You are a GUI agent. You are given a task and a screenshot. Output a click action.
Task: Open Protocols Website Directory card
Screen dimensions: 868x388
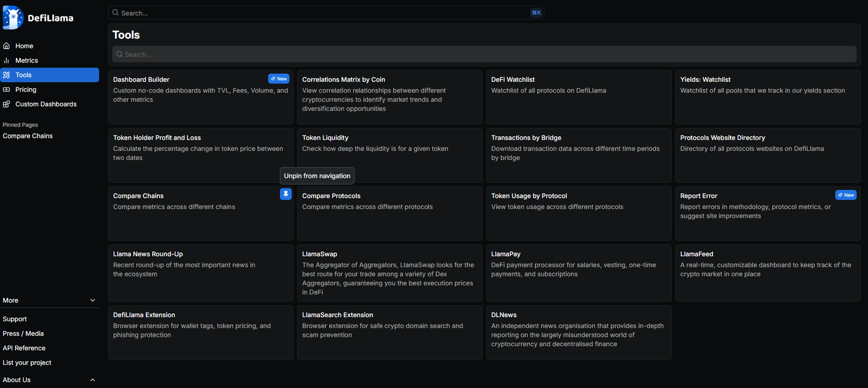point(768,155)
